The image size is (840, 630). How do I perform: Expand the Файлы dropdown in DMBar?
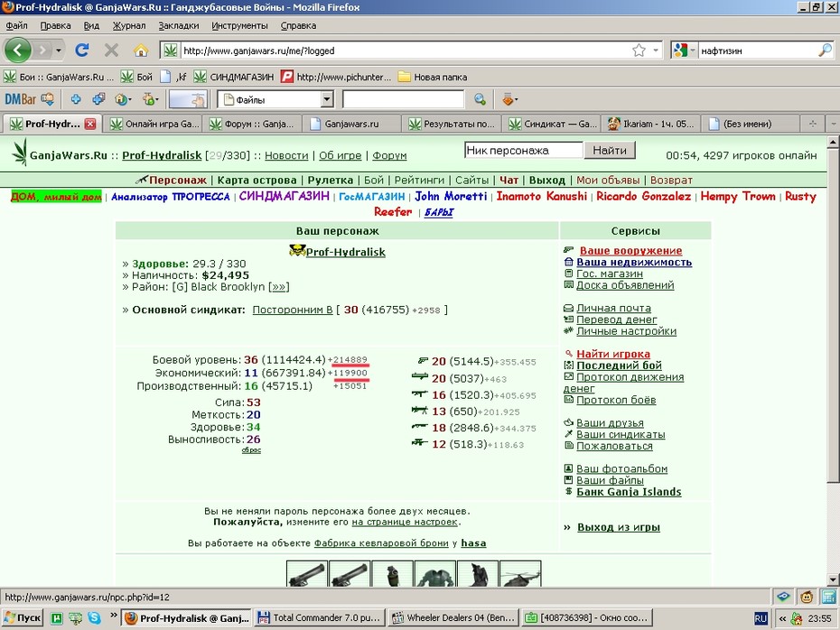click(327, 99)
